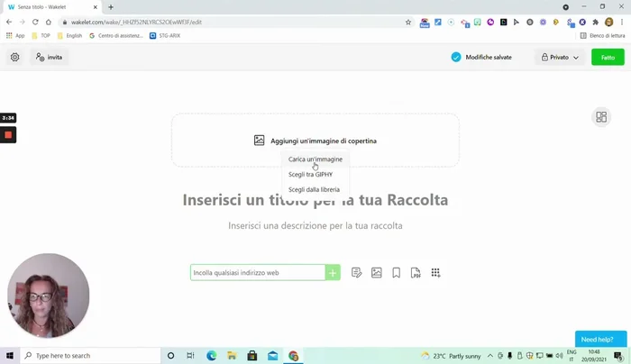Select Scegli tra GIPHY menu option
The width and height of the screenshot is (631, 364).
click(310, 174)
